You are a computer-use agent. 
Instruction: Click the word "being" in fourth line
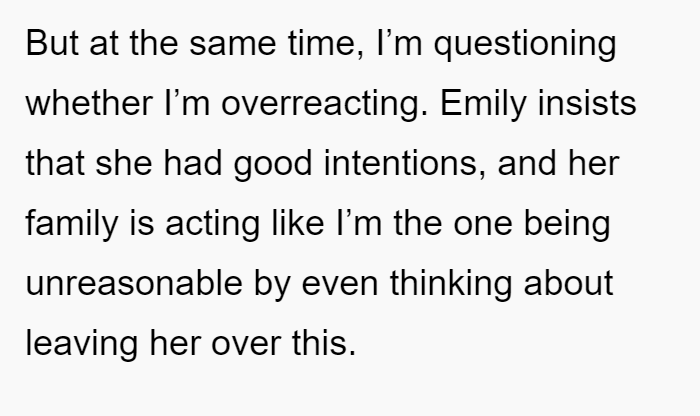coord(567,225)
